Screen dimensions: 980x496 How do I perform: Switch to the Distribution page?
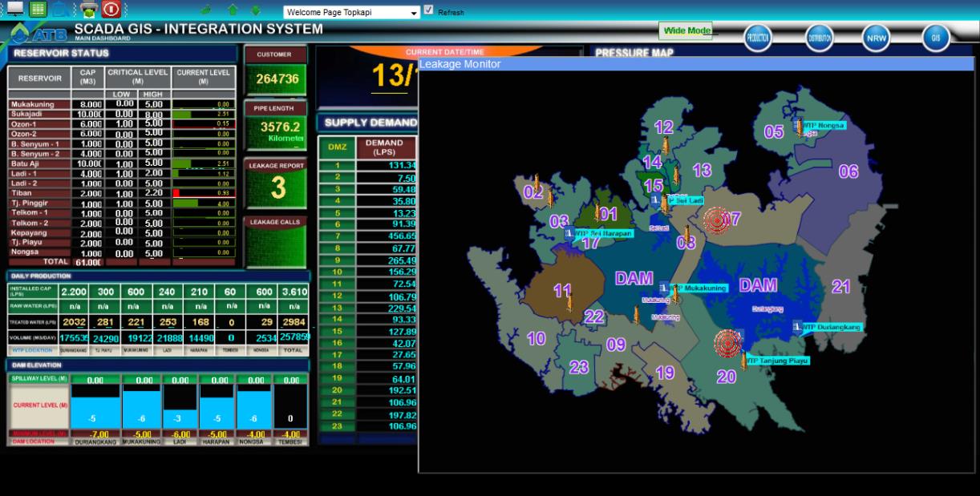pyautogui.click(x=819, y=37)
